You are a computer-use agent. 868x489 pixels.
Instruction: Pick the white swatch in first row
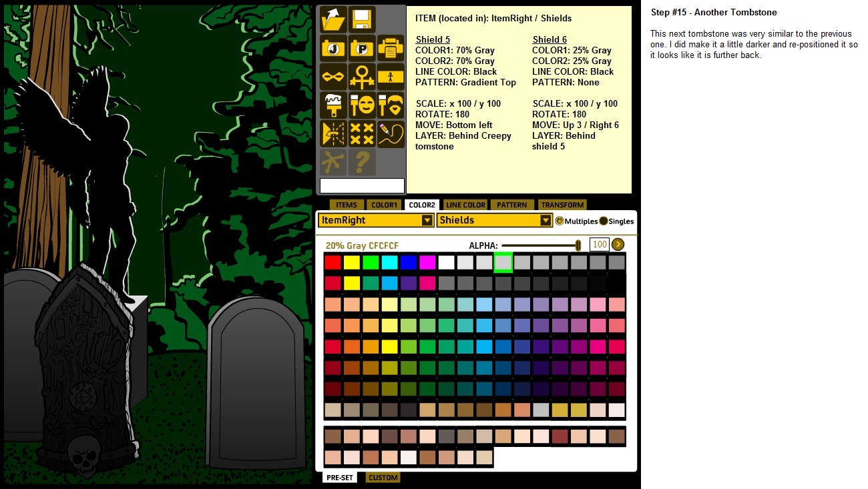click(446, 263)
